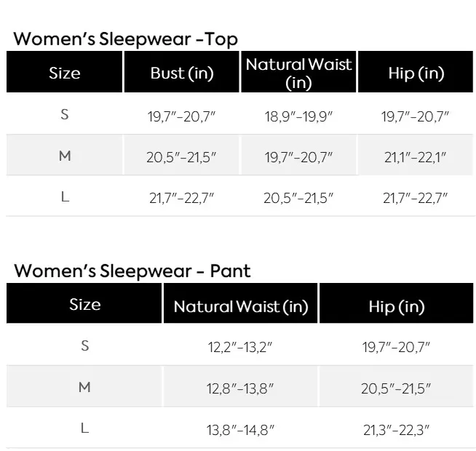Click the Top table Hip (in) header
This screenshot has height=451, width=476.
[416, 73]
